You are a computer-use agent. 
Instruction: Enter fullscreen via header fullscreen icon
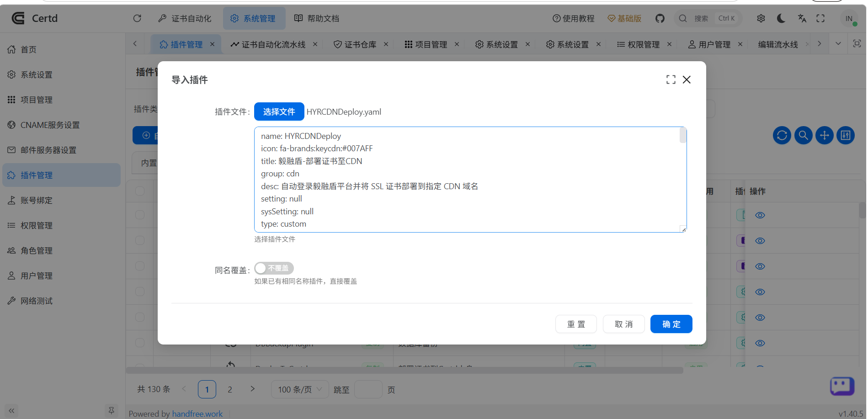pyautogui.click(x=820, y=18)
